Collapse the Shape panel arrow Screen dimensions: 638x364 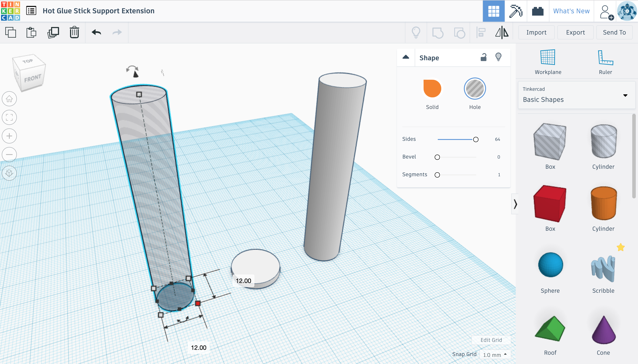406,57
